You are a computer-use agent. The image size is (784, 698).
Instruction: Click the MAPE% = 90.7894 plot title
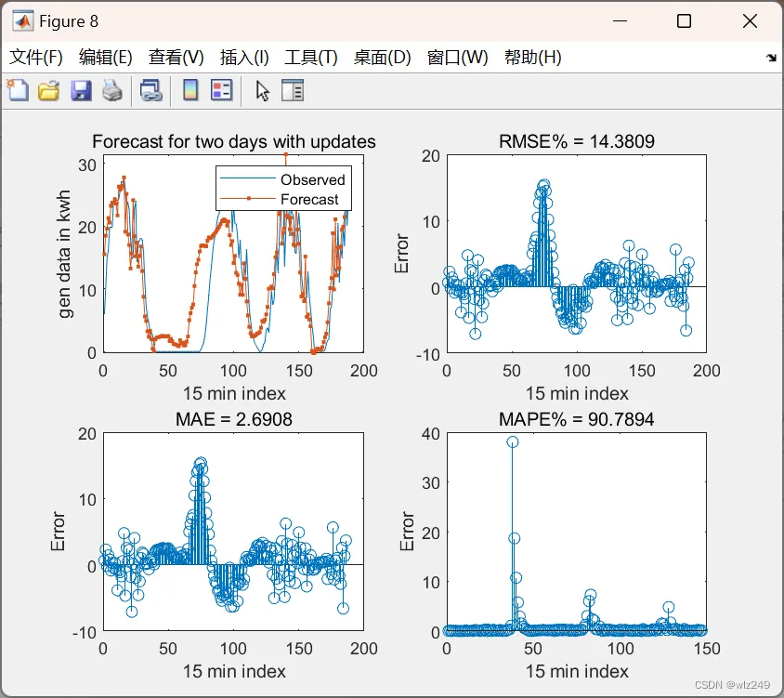577,419
